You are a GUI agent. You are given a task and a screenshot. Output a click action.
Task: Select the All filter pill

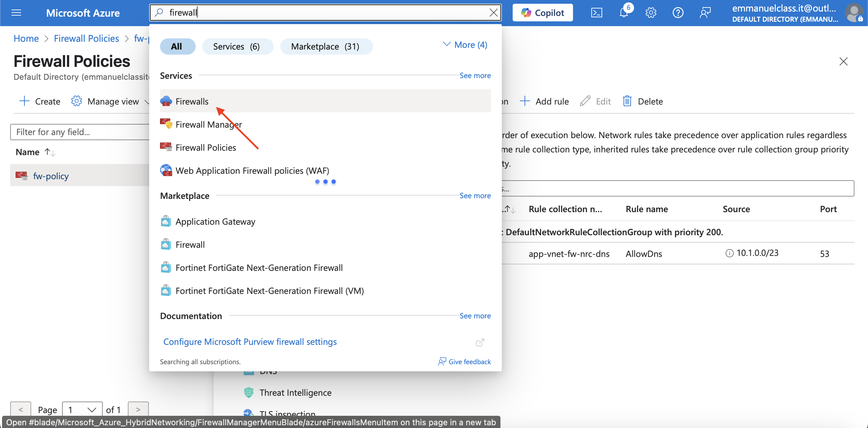pos(178,46)
